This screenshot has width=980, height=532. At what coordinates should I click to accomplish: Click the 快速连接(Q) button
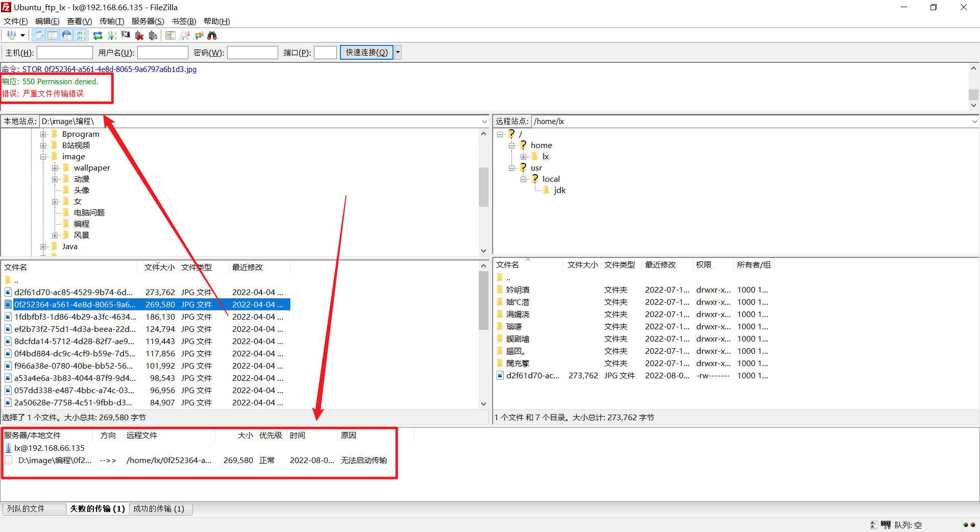pyautogui.click(x=366, y=53)
